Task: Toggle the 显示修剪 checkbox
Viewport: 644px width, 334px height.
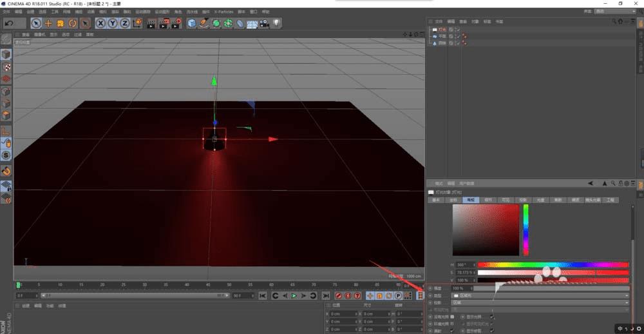Action: 492,331
